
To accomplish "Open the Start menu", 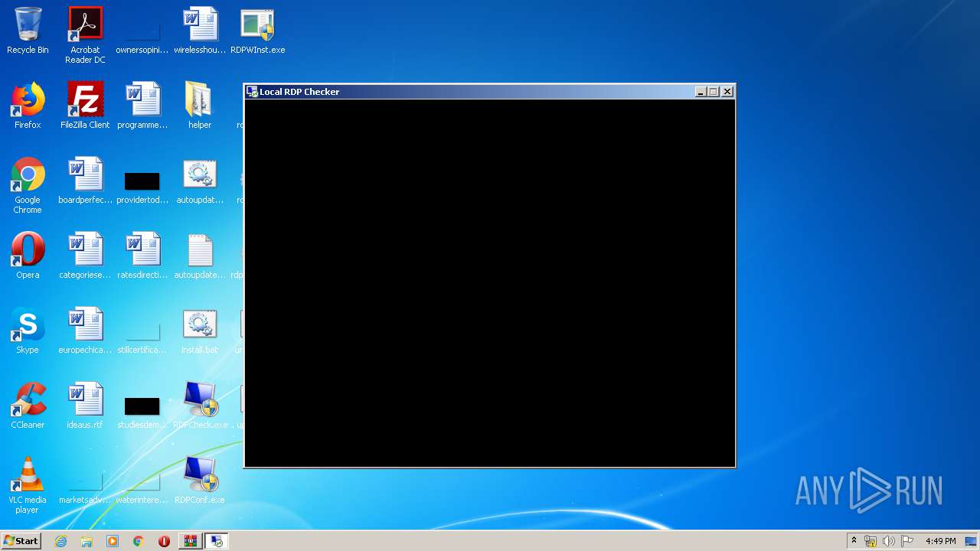I will 21,541.
